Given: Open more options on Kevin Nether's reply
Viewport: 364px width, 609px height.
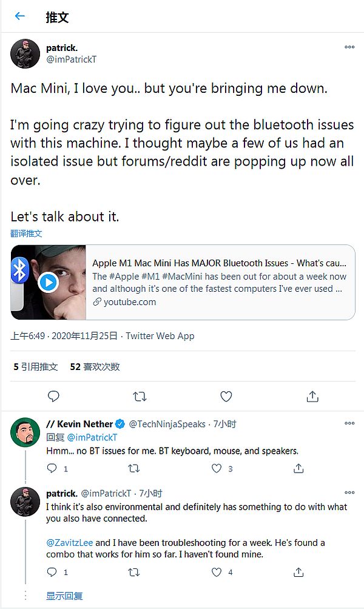Looking at the screenshot, I should 349,423.
